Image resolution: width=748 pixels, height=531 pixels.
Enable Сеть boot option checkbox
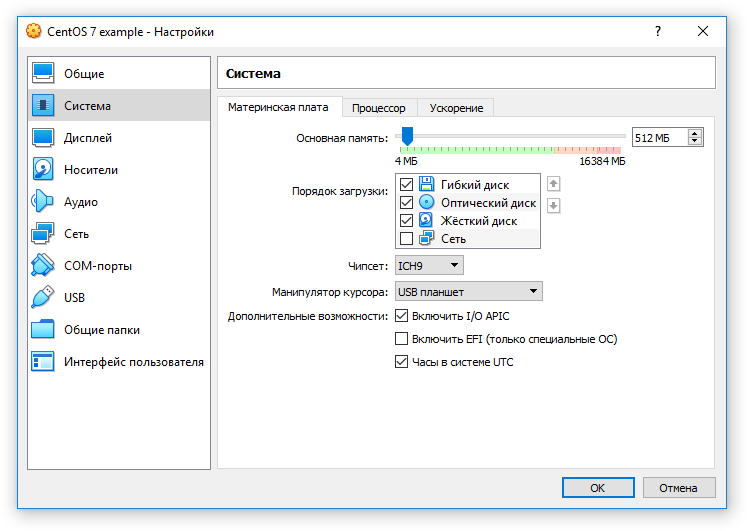pyautogui.click(x=406, y=238)
